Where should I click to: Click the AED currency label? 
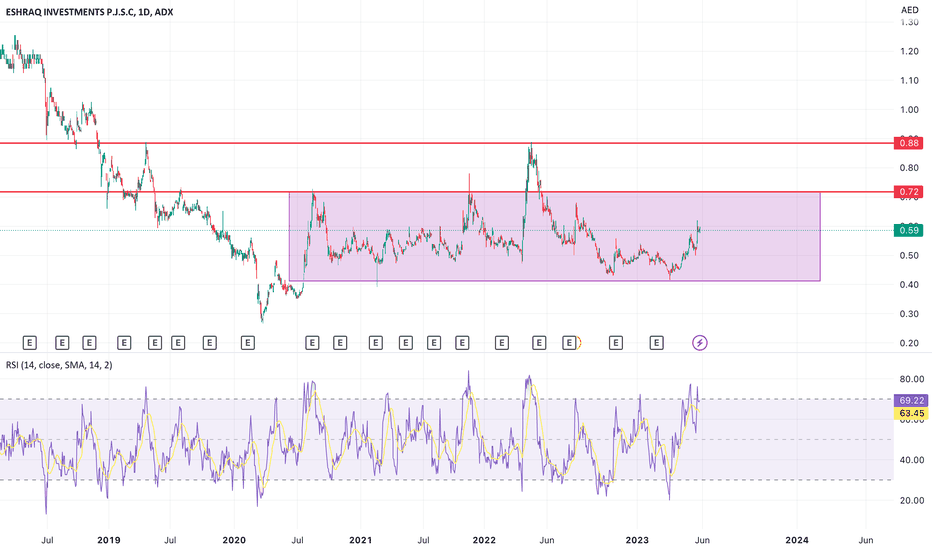[909, 10]
